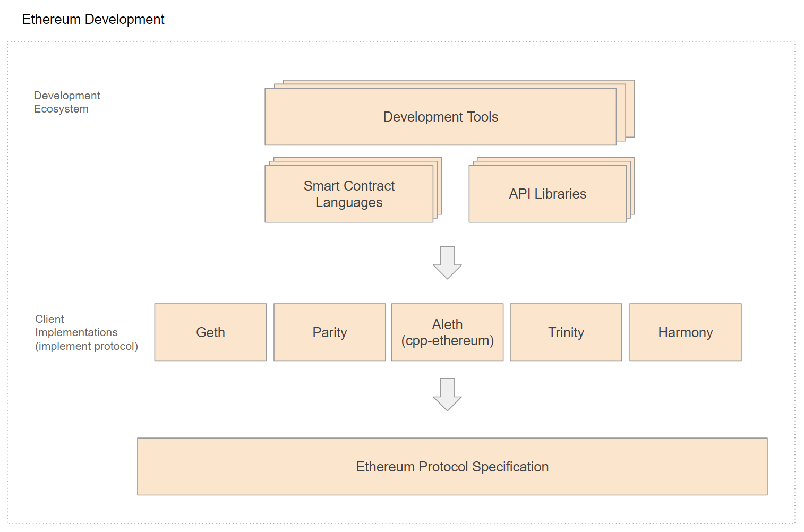The width and height of the screenshot is (804, 532).
Task: Click the Parity client box
Action: tap(330, 332)
